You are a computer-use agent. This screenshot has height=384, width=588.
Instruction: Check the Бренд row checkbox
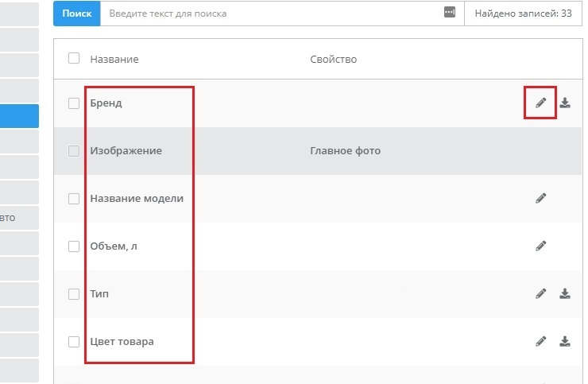click(x=74, y=103)
